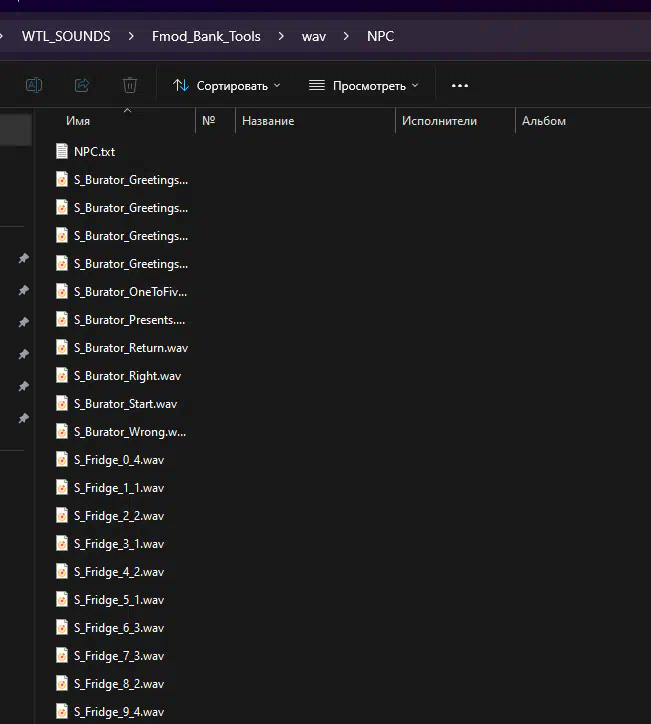The image size is (651, 724).
Task: Click the Rename icon in the toolbar
Action: [x=34, y=86]
